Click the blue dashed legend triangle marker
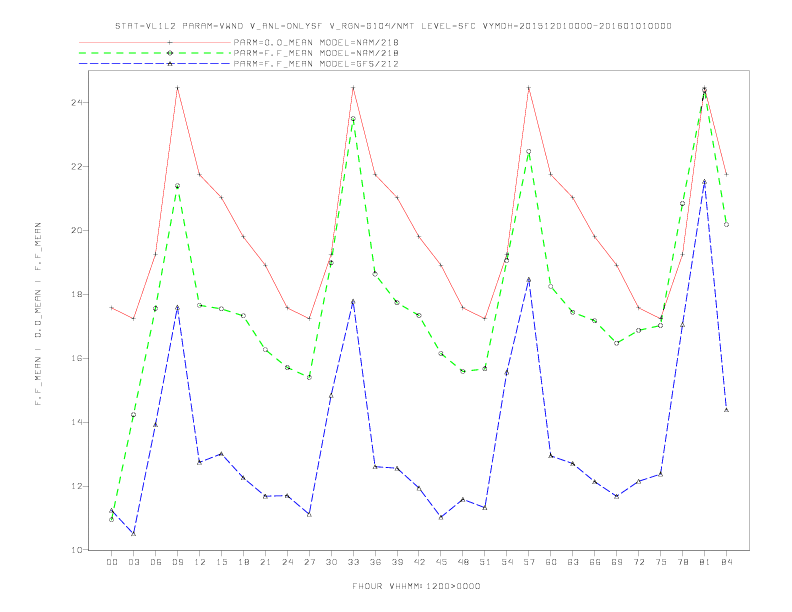Screen dimensions: 792x612 click(170, 64)
